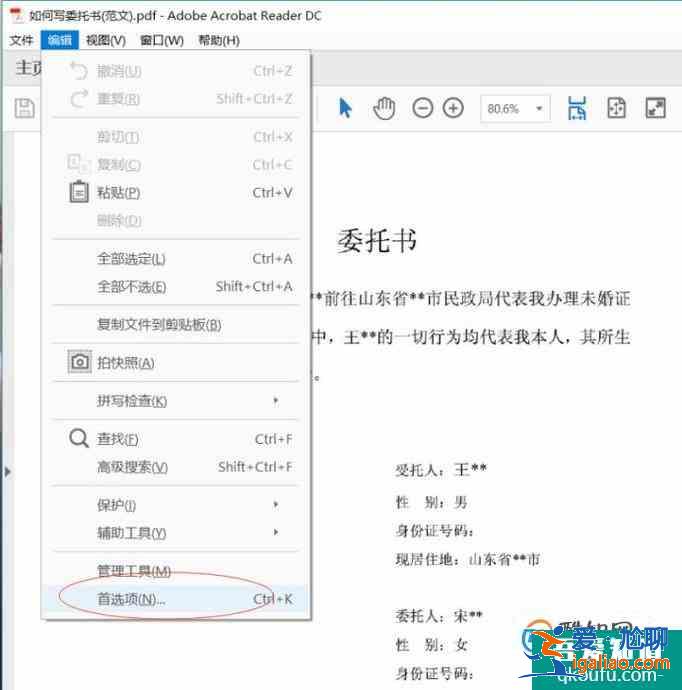Click the Save disk icon in toolbar
This screenshot has width=682, height=690.
24,108
